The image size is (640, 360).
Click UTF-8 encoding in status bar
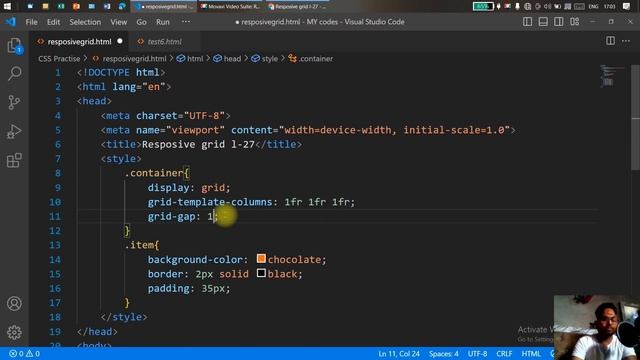[477, 354]
